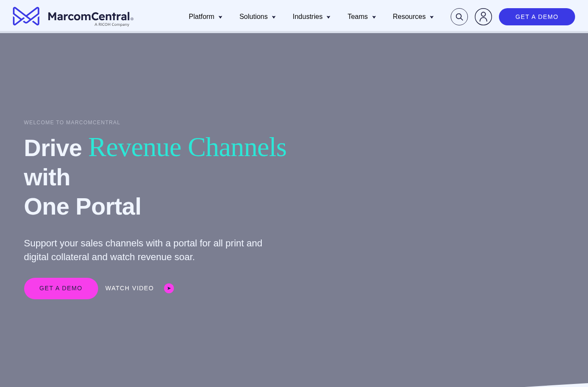Open the Solutions menu
588x387 pixels.
[x=254, y=17]
